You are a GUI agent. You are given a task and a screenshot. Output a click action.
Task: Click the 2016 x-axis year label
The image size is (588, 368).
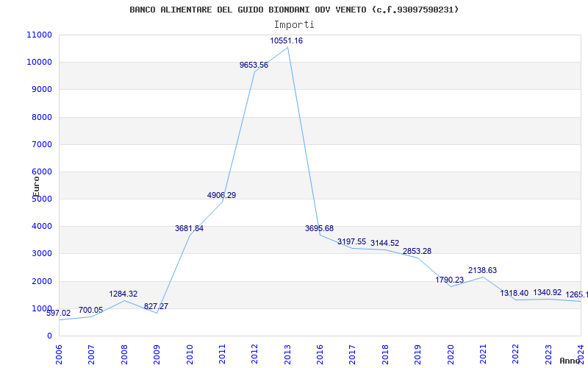[320, 355]
